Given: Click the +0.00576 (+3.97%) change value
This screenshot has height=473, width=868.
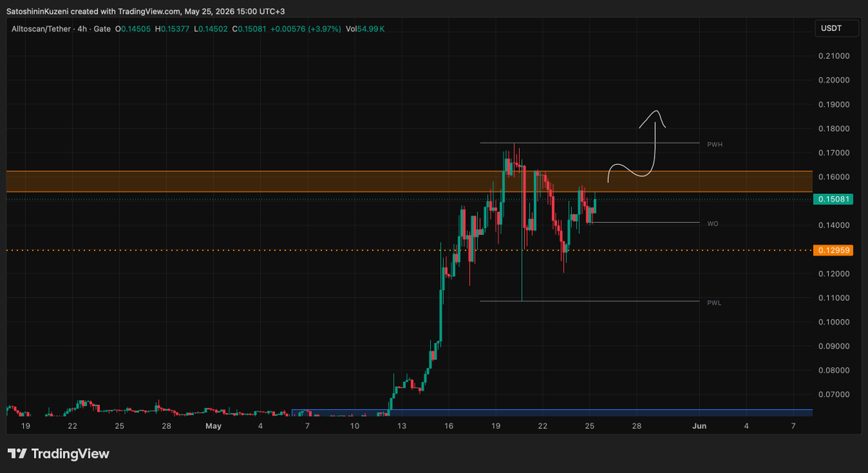Looking at the screenshot, I should tap(306, 29).
